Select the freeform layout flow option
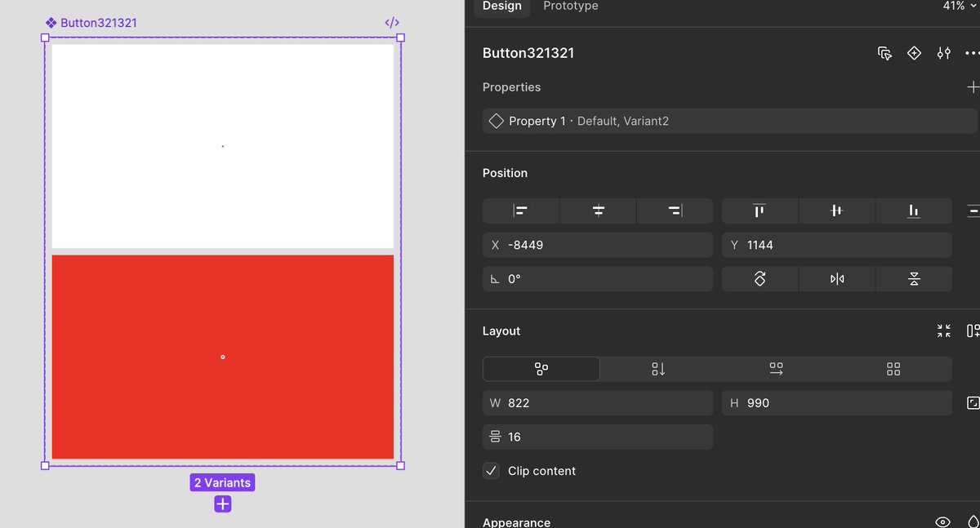Viewport: 980px width, 528px height. 541,369
